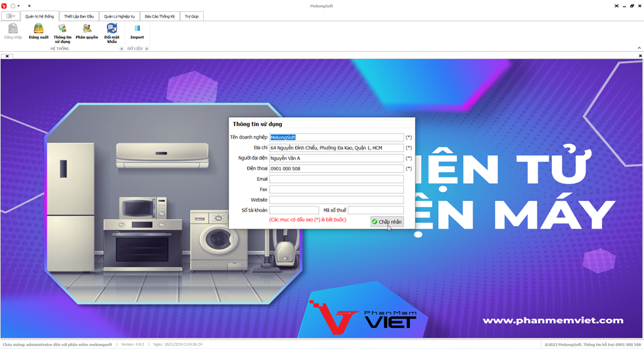Click the dialog title Thông tin sử dụng
The image size is (644, 349).
click(x=258, y=124)
